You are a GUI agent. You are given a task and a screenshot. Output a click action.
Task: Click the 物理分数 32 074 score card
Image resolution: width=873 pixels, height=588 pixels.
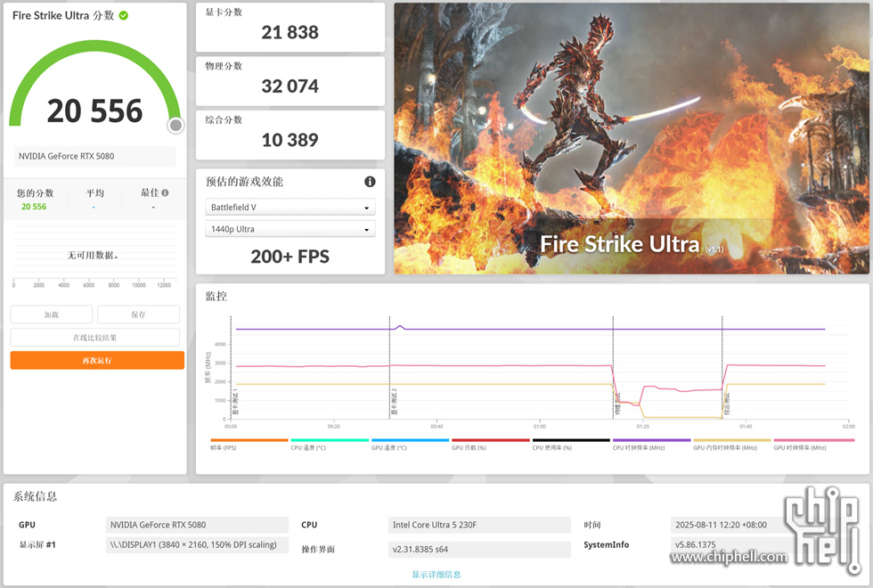pyautogui.click(x=290, y=81)
